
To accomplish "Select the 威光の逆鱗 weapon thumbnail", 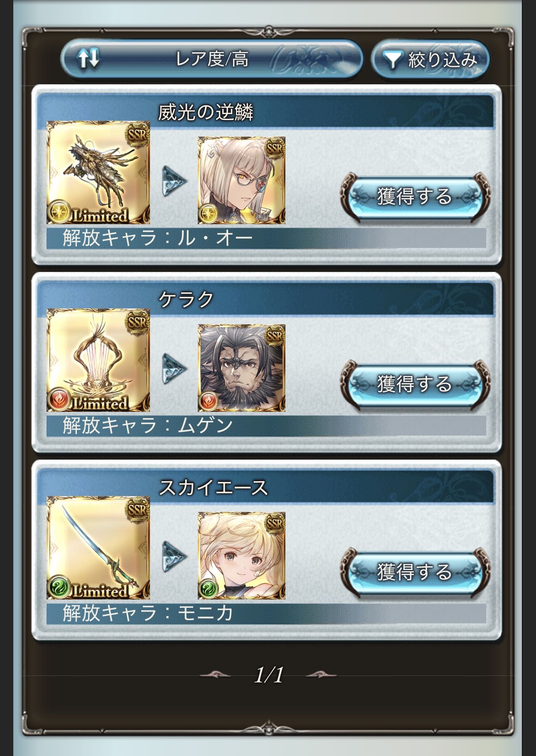I will tap(98, 172).
